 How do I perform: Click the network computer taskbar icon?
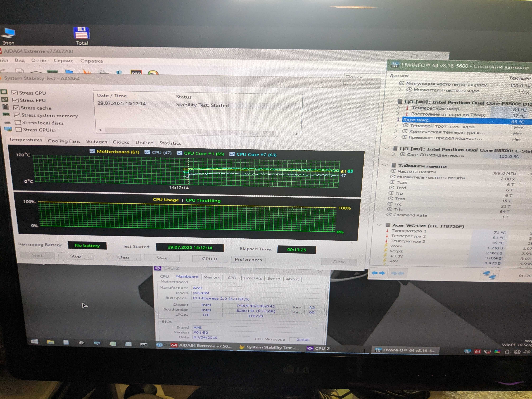point(97,343)
